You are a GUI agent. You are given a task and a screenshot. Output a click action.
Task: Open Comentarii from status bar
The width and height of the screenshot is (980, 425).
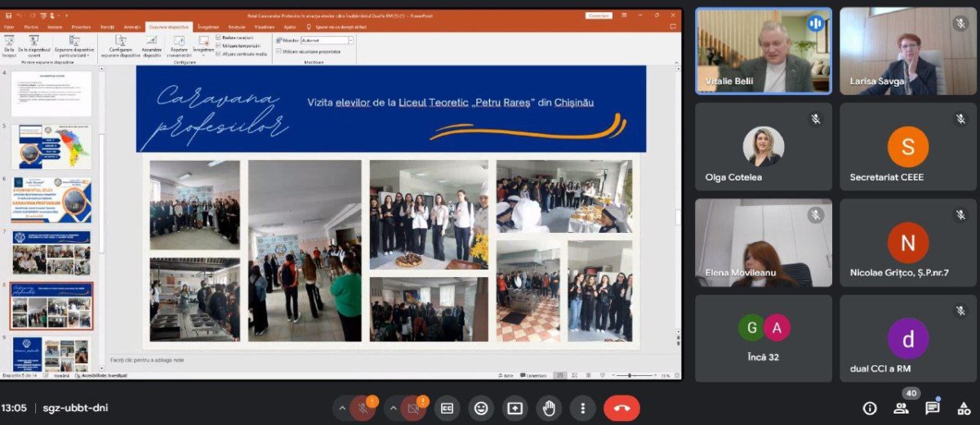pyautogui.click(x=533, y=375)
